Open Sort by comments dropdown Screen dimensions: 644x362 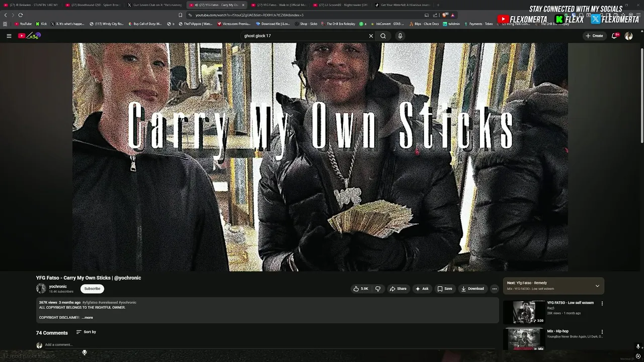pos(86,332)
